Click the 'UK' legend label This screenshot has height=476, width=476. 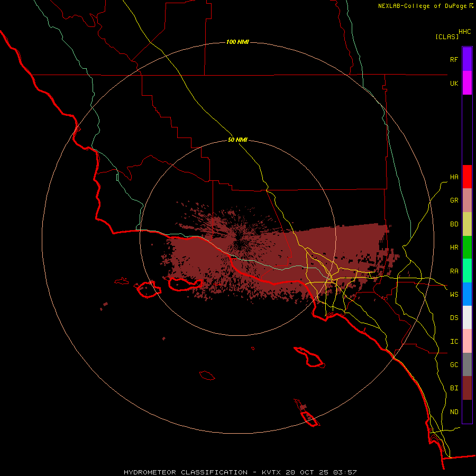point(454,84)
